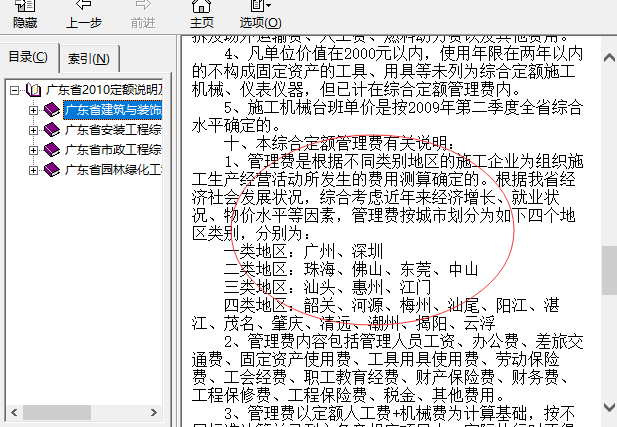Click the content pane scroll-up arrow
This screenshot has width=617, height=427.
pos(609,58)
